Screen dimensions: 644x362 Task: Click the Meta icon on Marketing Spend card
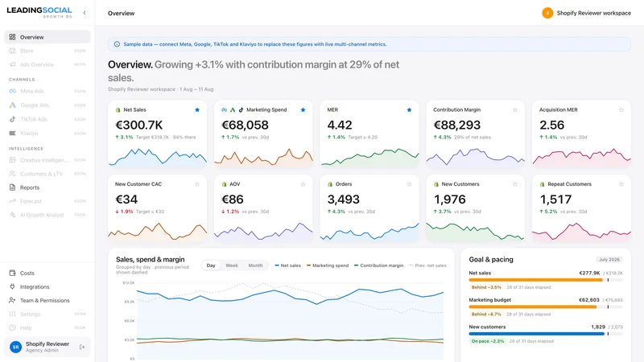[x=225, y=110]
